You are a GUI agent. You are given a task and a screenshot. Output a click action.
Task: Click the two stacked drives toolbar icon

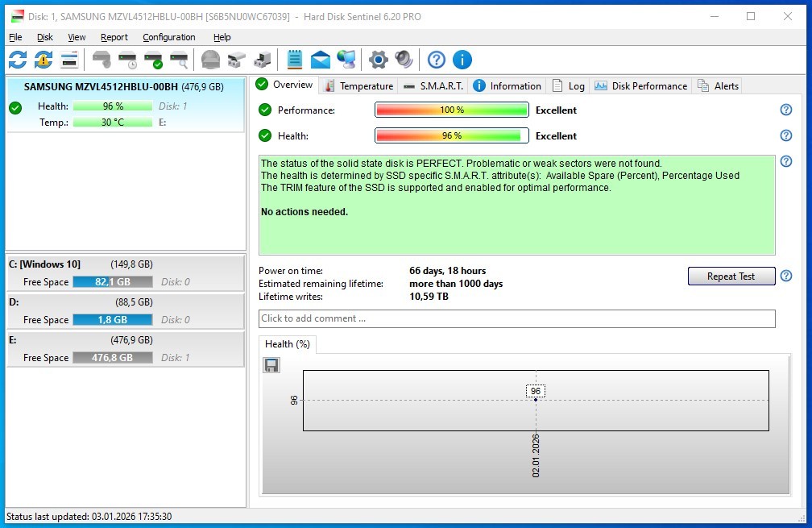pyautogui.click(x=236, y=60)
